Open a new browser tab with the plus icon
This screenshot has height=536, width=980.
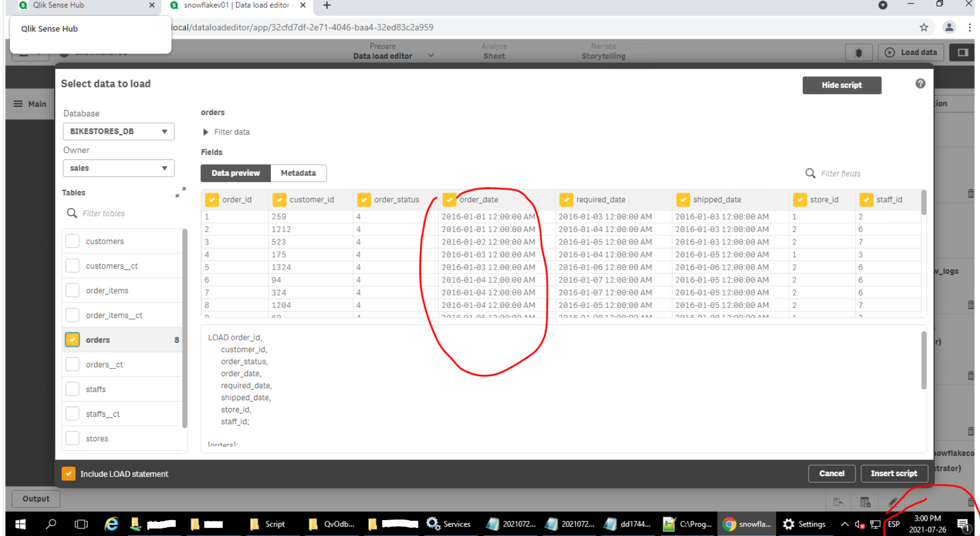click(x=327, y=5)
